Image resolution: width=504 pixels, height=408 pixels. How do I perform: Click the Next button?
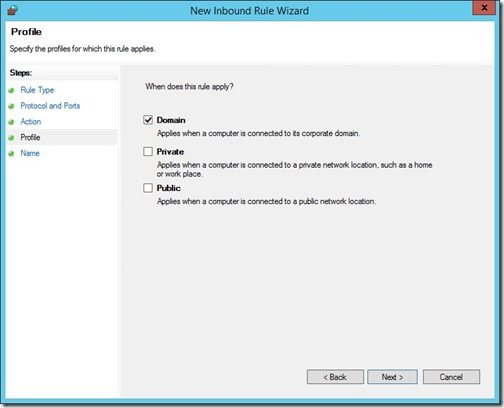392,377
